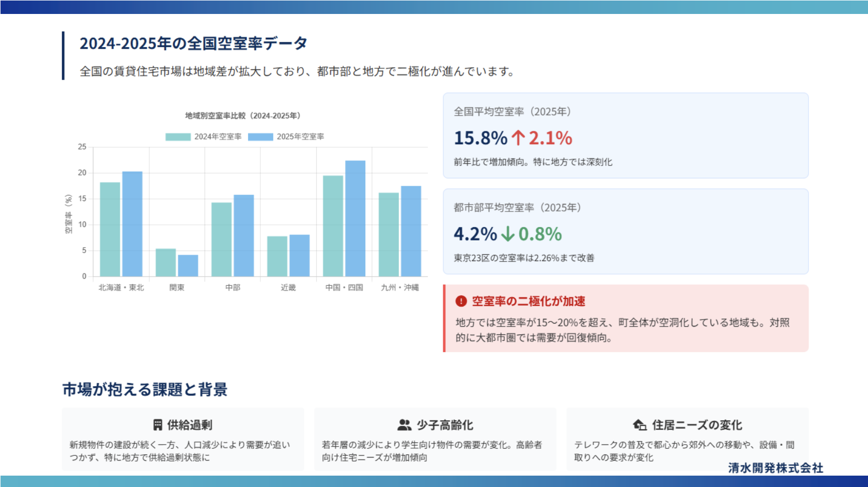
Task: Click the chart title 地域別空室率比較（2024-2025年）
Action: pyautogui.click(x=243, y=116)
